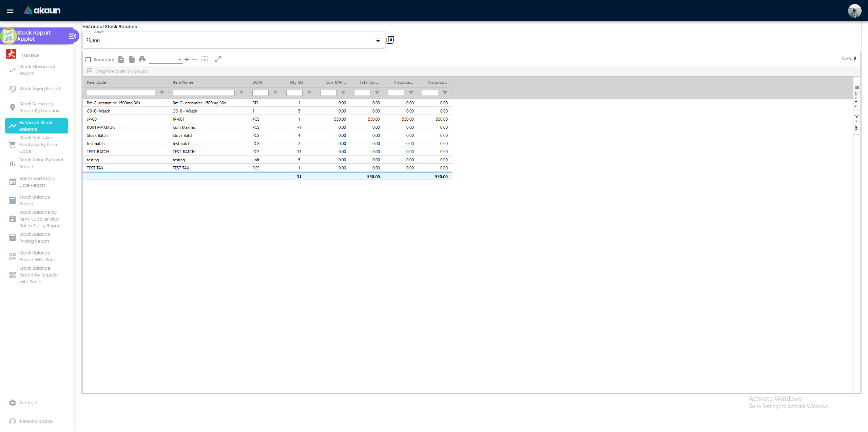
Task: Open the Columns side panel
Action: [856, 97]
